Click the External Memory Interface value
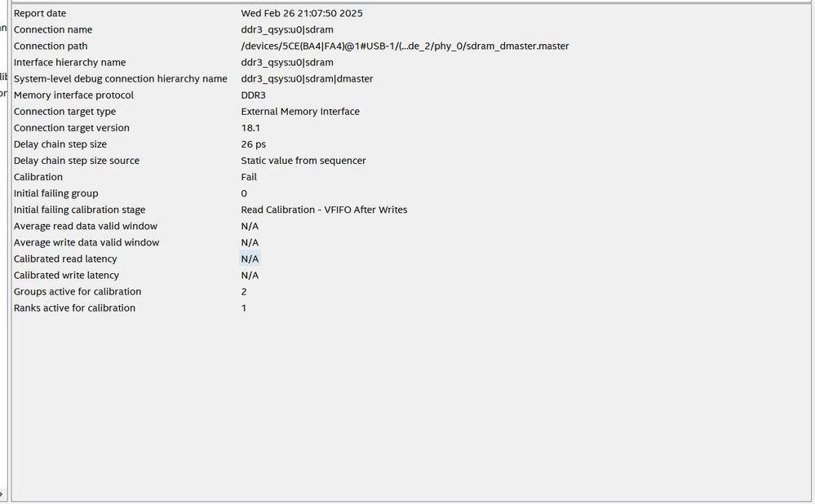The height and width of the screenshot is (504, 815). coord(300,111)
